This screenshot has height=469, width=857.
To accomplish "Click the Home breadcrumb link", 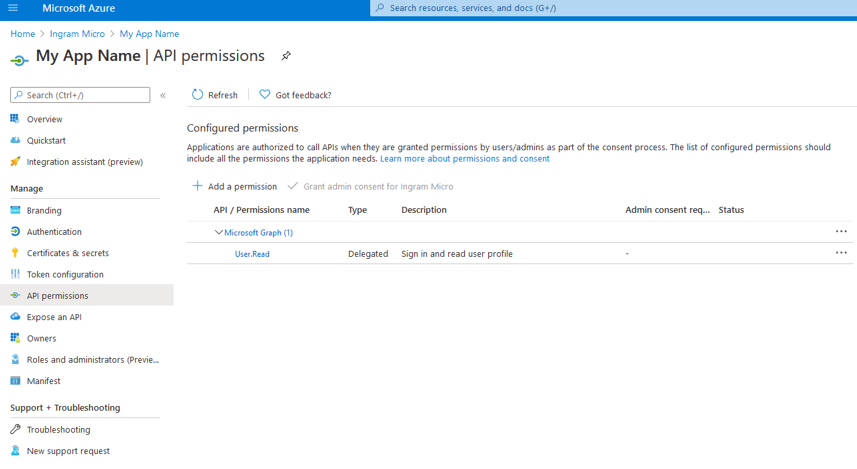I will coord(22,34).
